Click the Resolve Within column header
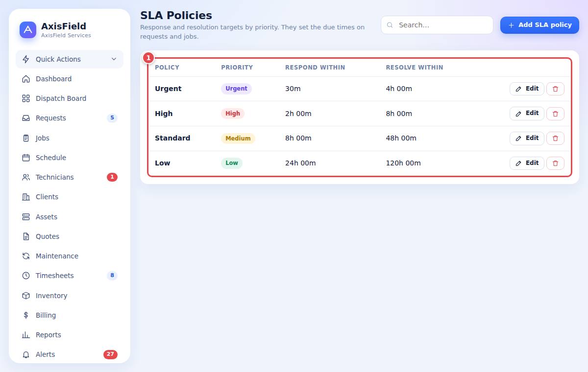 (415, 68)
